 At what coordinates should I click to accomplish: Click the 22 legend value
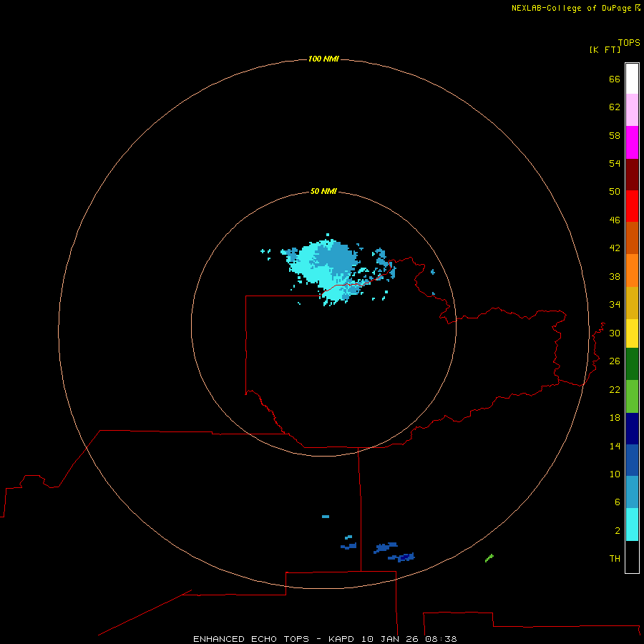615,389
